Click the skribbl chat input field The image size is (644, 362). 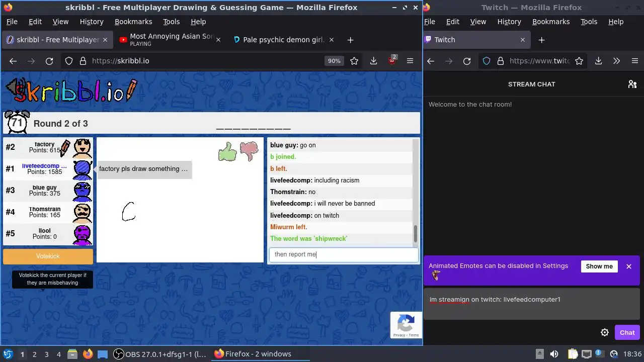point(344,254)
